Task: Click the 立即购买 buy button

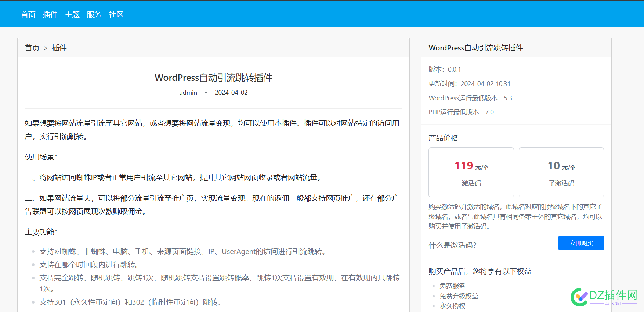Action: (581, 243)
